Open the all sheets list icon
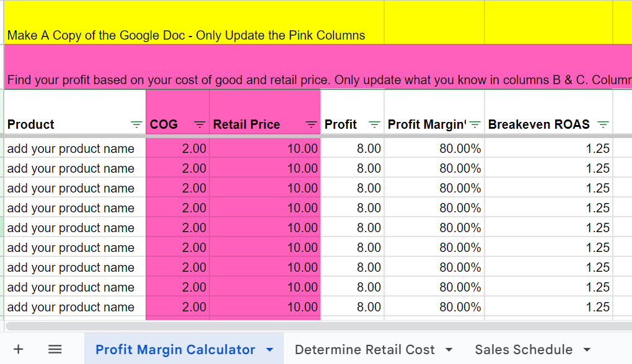Viewport: 632px width, 364px height. tap(55, 349)
